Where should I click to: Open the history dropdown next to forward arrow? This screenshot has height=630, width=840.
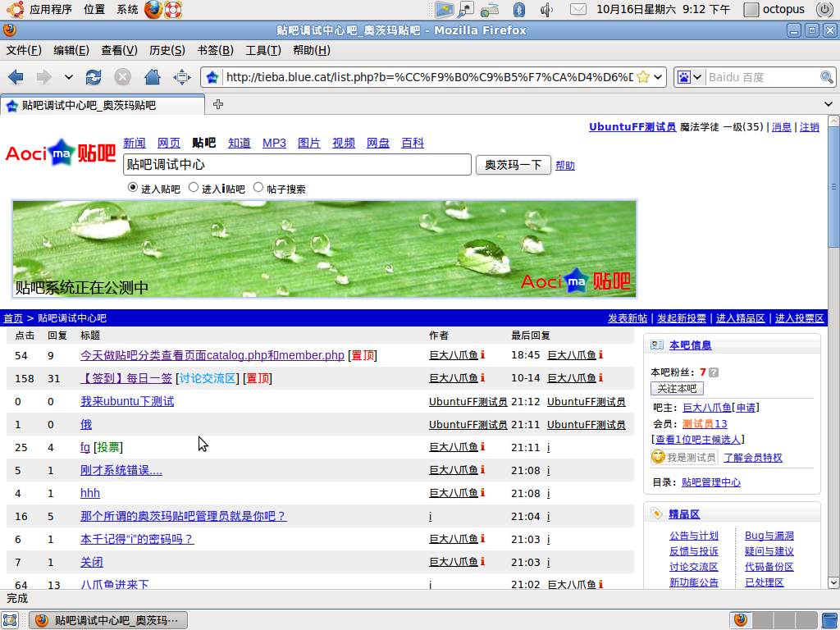[x=69, y=77]
